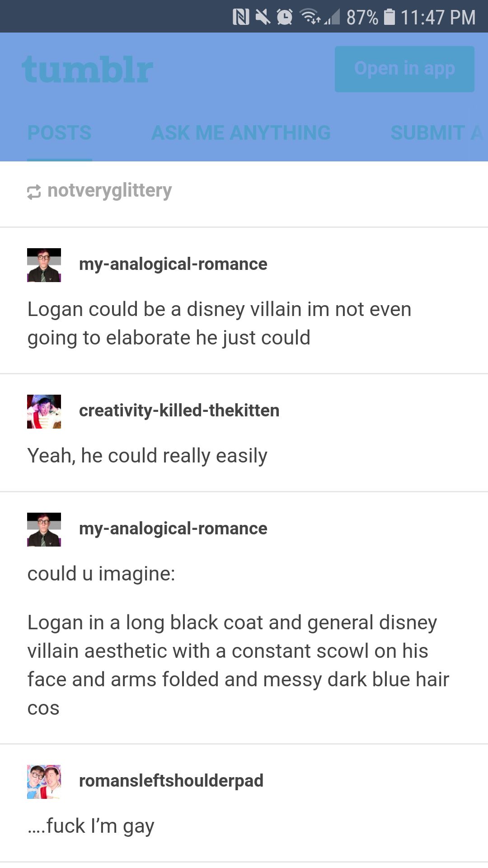Switch to the POSTS tab
The height and width of the screenshot is (868, 488).
point(59,133)
